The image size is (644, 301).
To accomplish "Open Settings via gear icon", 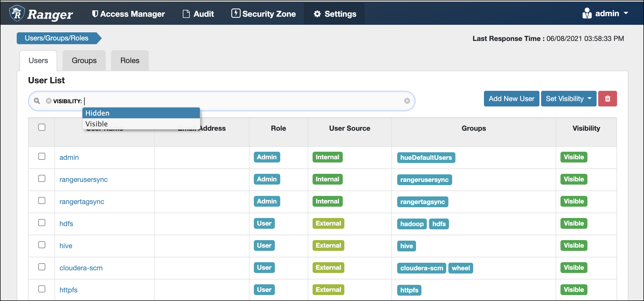I will pos(317,14).
